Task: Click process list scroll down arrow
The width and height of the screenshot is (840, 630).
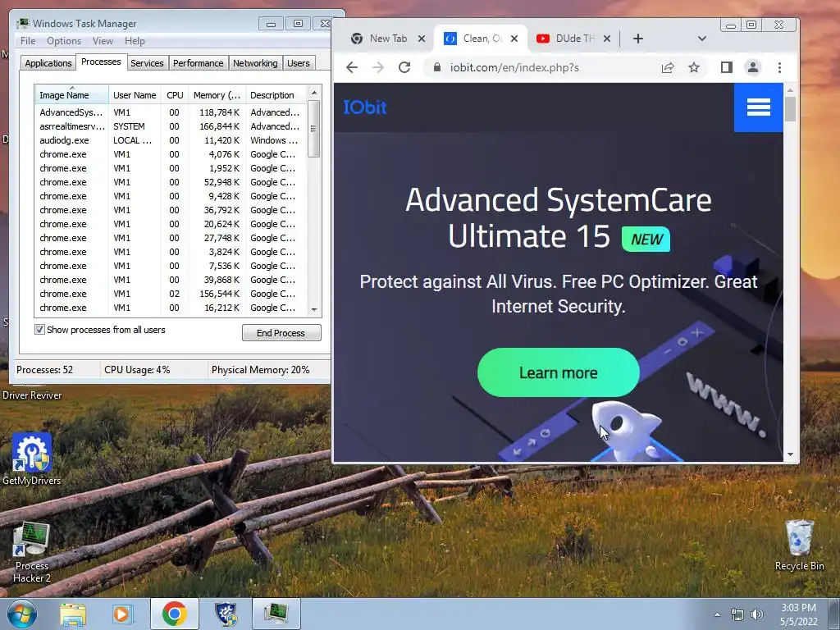Action: pyautogui.click(x=314, y=309)
